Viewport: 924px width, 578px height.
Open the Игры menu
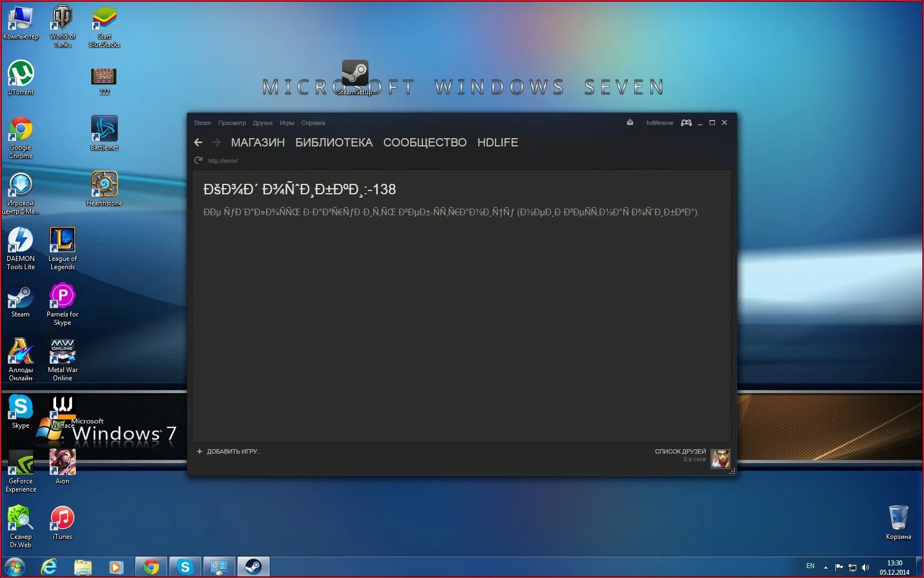pos(287,123)
